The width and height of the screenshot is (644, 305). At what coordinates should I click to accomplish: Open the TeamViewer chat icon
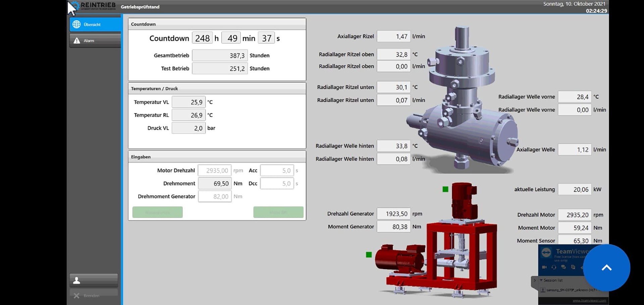tap(563, 267)
